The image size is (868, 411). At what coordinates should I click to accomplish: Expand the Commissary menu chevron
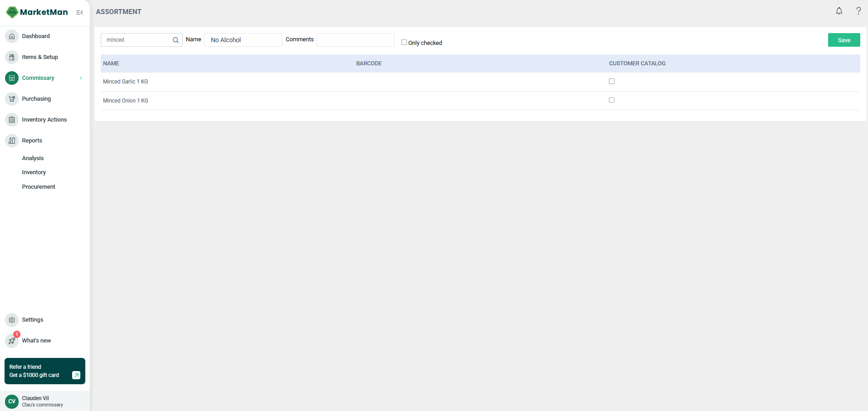point(81,78)
